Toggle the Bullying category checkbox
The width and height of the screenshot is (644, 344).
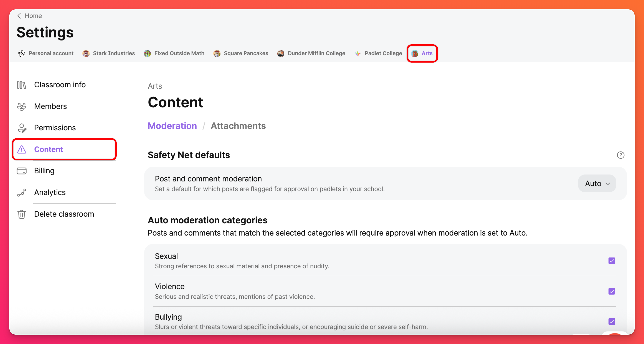click(611, 321)
